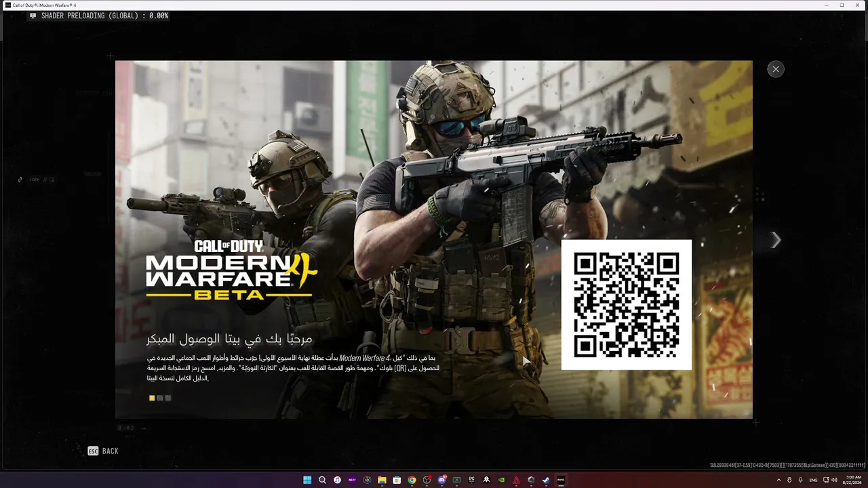868x488 pixels.
Task: Open network settings from the tray
Action: (825, 480)
